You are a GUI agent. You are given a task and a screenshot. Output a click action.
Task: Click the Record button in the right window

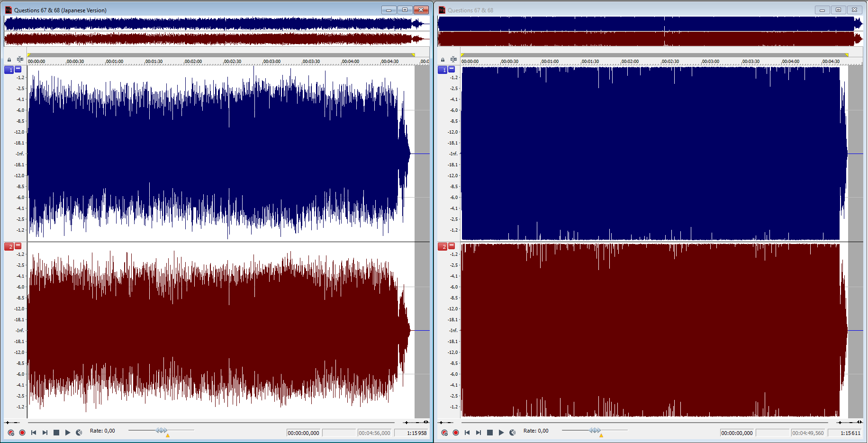pyautogui.click(x=456, y=433)
